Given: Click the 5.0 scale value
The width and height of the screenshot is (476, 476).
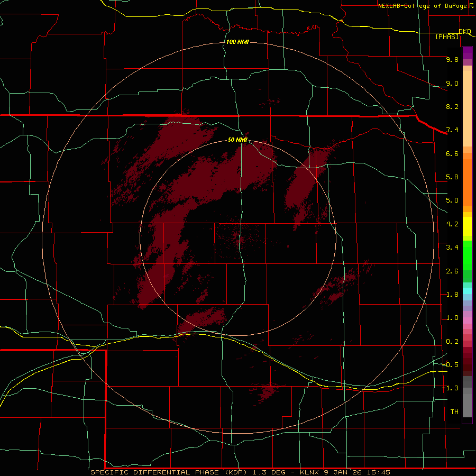Looking at the screenshot, I should 452,200.
